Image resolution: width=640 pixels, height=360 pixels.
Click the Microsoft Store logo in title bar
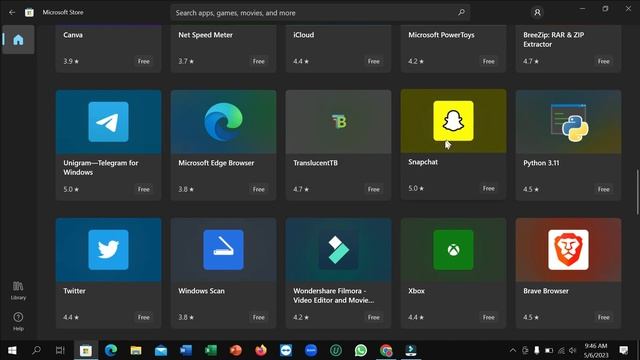(x=29, y=13)
